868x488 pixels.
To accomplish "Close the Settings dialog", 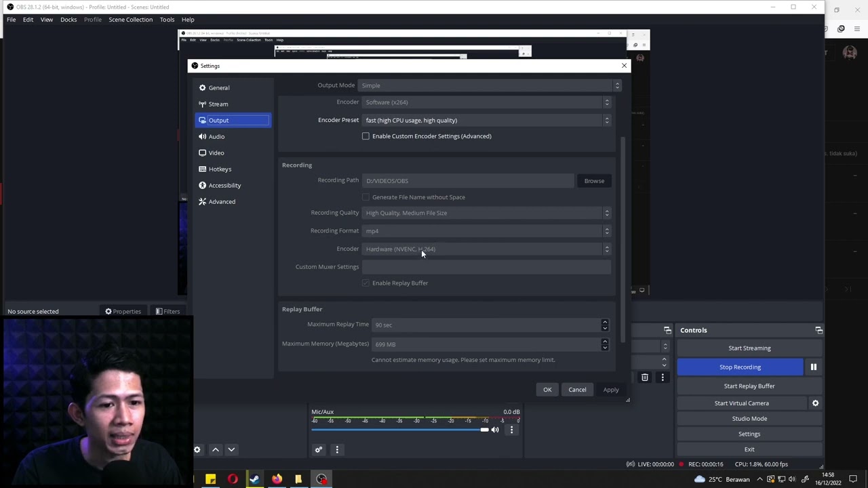I will click(x=624, y=66).
